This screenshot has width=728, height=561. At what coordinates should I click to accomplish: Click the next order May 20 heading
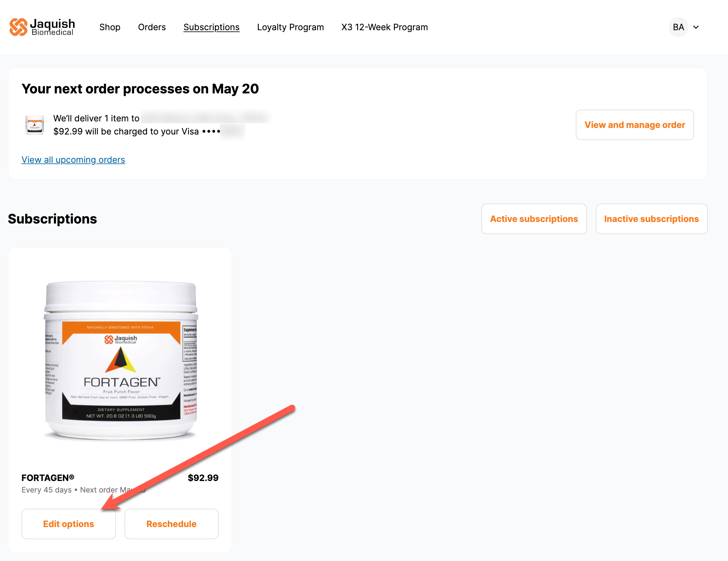[140, 89]
